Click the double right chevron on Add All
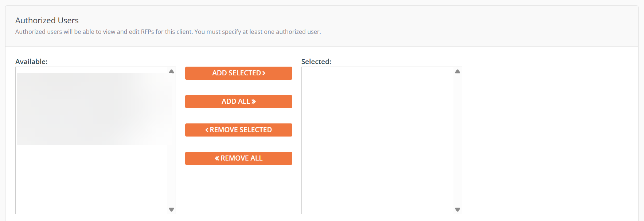644x221 pixels. coord(254,102)
